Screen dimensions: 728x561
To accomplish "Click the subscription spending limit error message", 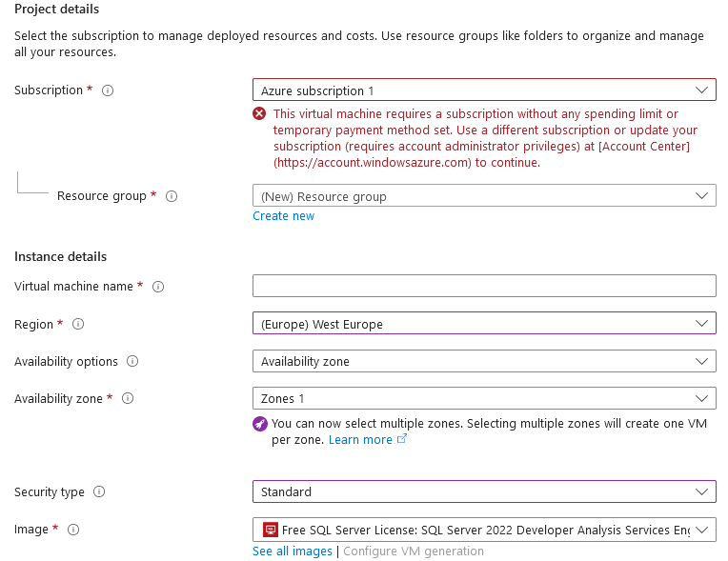I will click(x=485, y=138).
